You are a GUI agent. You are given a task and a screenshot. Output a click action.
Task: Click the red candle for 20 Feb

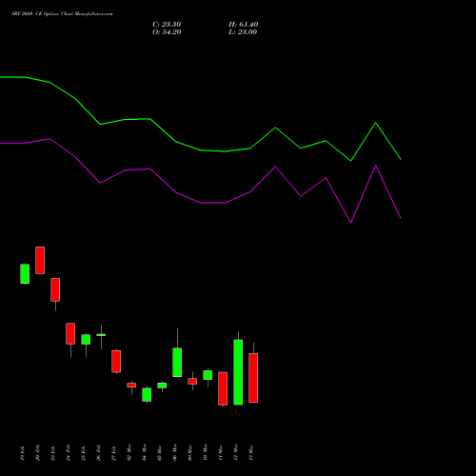pyautogui.click(x=40, y=260)
